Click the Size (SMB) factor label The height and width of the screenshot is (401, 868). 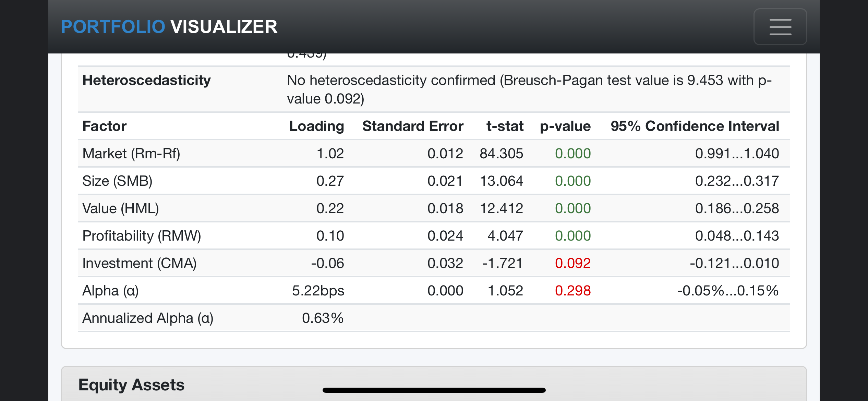click(117, 181)
